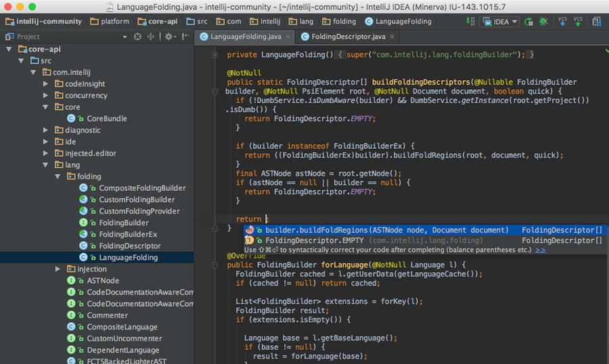The height and width of the screenshot is (364, 609).
Task: Click the Debug bug icon
Action: click(x=543, y=22)
